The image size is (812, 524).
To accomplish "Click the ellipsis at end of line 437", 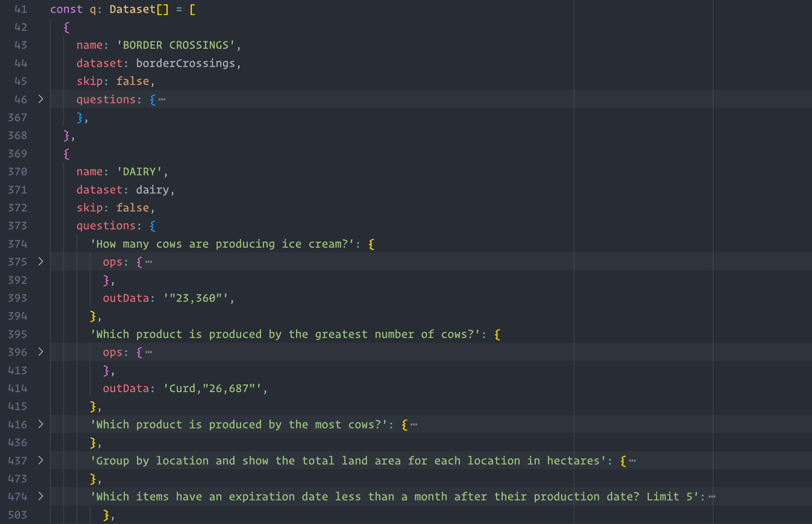I will coord(633,461).
